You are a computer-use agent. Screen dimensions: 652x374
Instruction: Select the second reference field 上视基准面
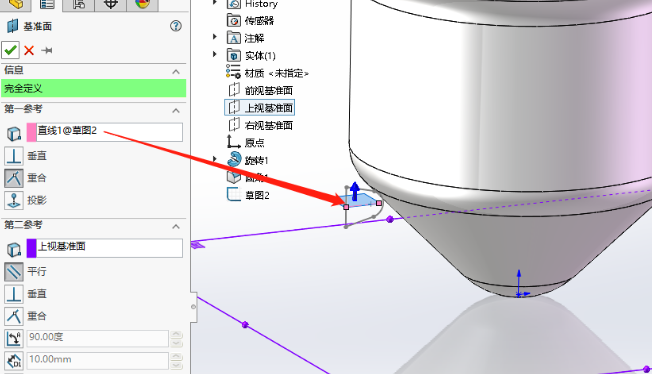(109, 248)
